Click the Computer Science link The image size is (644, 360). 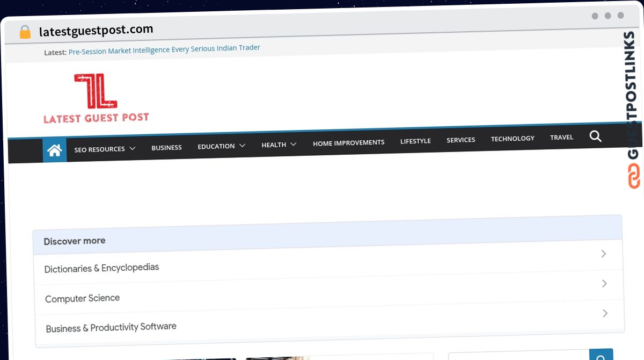(x=83, y=298)
